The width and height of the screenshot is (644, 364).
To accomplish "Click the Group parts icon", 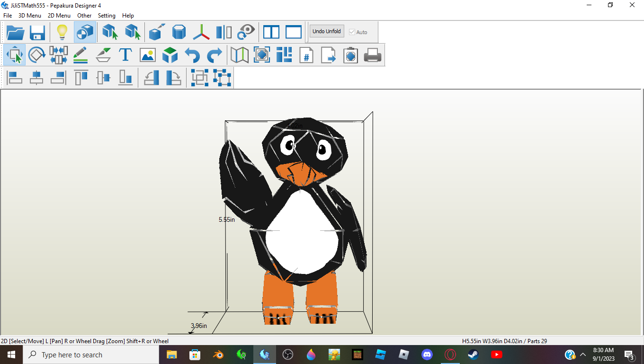I will 199,78.
